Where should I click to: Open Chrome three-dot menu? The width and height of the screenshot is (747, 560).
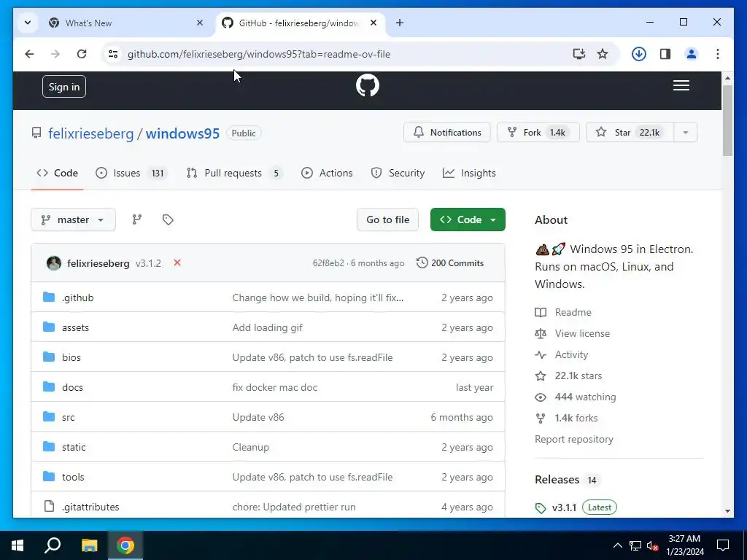[x=718, y=54]
